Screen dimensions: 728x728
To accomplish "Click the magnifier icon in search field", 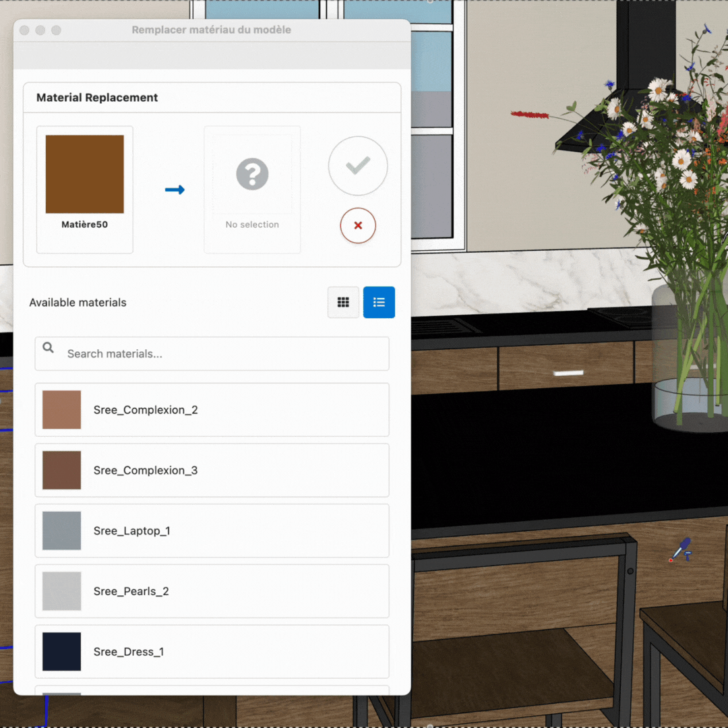I will pyautogui.click(x=49, y=348).
